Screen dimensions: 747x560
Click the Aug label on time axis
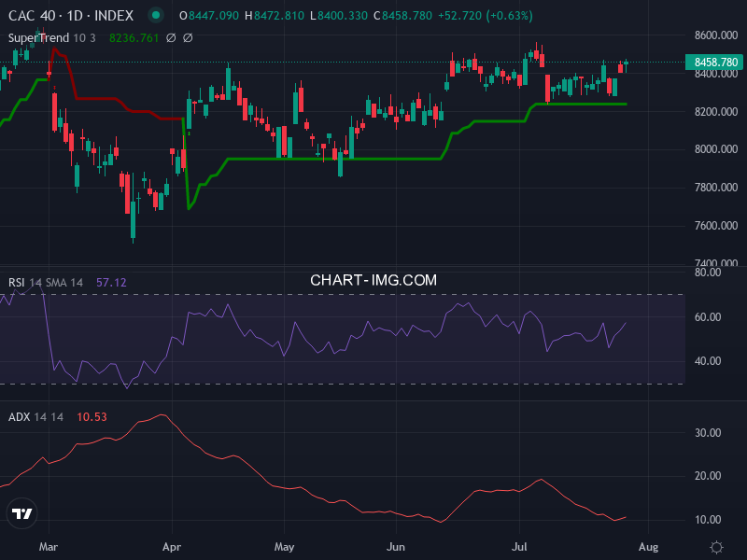coord(648,547)
